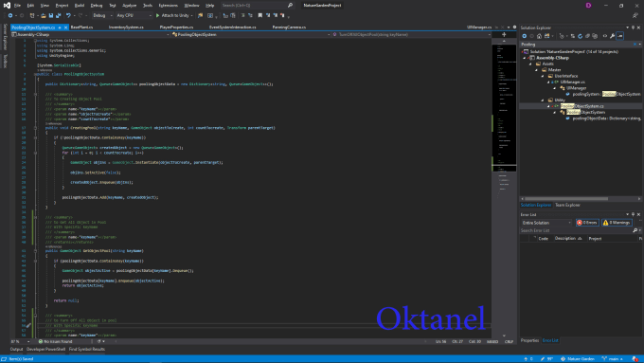Screen dimensions: 644x363
Task: Toggle Preview Selected Items in Solution Explorer
Action: coord(619,36)
